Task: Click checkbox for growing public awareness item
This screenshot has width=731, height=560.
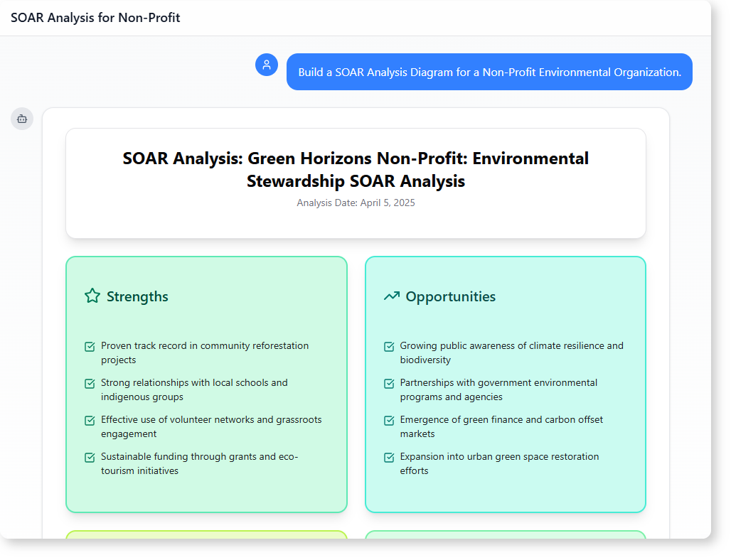Action: click(389, 347)
